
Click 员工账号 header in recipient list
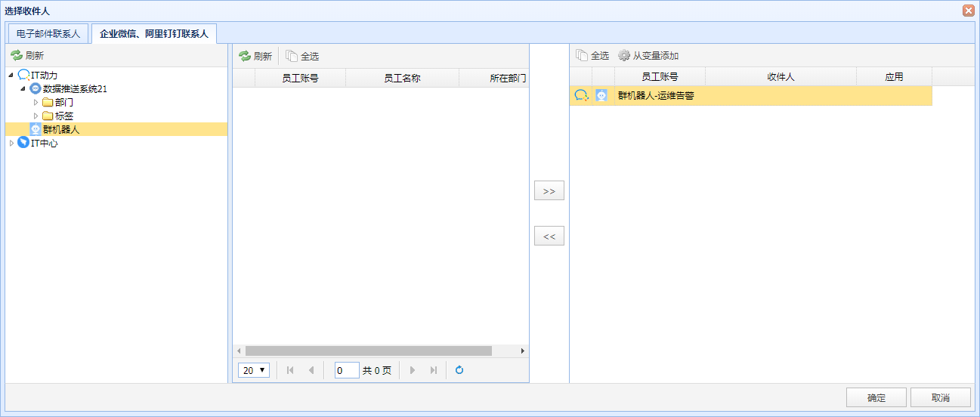(x=660, y=77)
